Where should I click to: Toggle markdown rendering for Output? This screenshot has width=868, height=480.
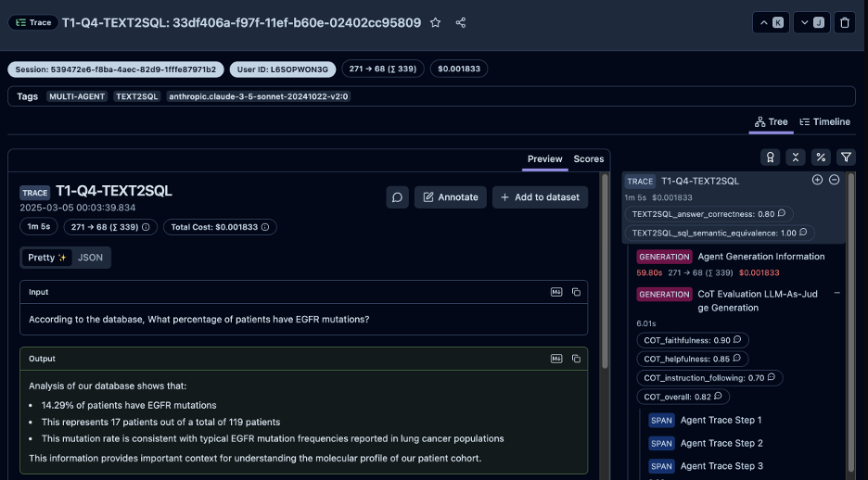[x=556, y=359]
